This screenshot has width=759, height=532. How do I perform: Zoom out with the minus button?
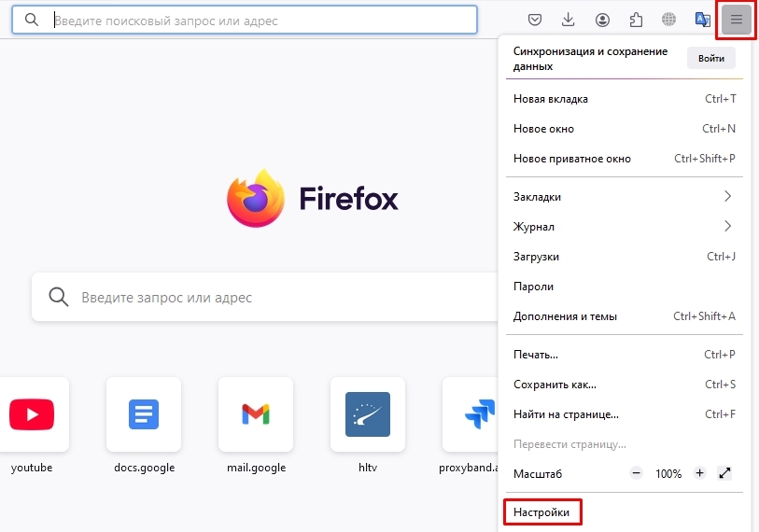click(x=636, y=473)
